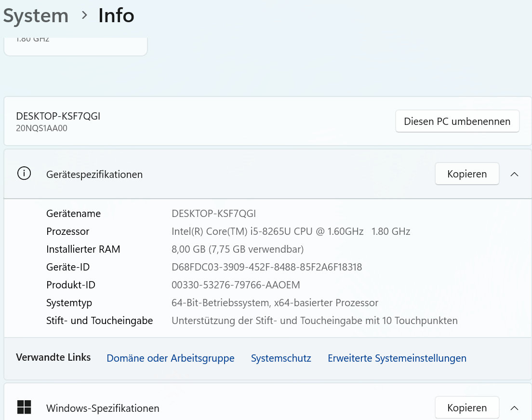Click the Gerätespezifikationen header text
The width and height of the screenshot is (532, 420).
click(94, 175)
